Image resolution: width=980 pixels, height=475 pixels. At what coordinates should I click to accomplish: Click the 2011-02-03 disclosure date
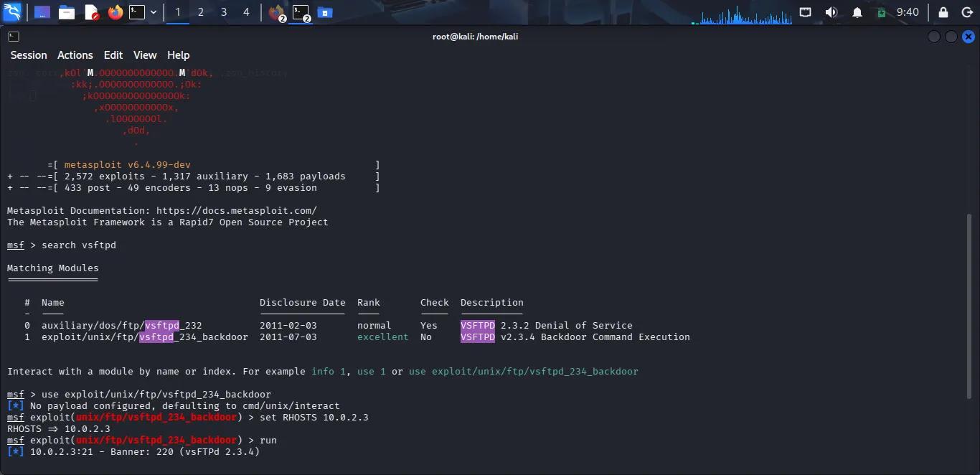(288, 326)
